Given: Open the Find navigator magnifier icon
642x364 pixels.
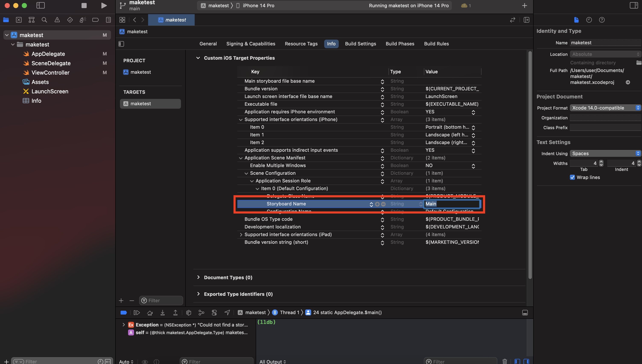Looking at the screenshot, I should pyautogui.click(x=44, y=20).
